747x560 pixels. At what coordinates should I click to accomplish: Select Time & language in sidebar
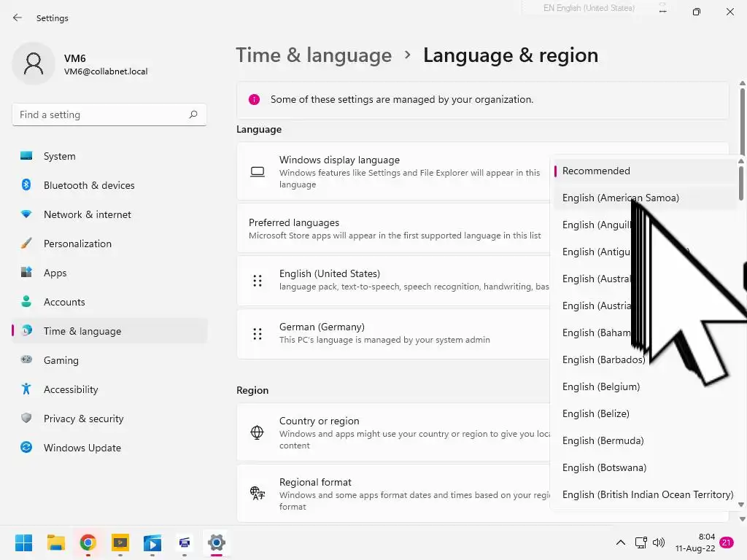(109, 331)
